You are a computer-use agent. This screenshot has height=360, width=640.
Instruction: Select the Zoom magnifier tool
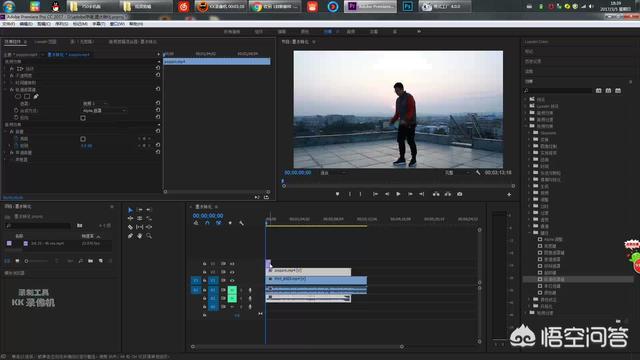[149, 236]
